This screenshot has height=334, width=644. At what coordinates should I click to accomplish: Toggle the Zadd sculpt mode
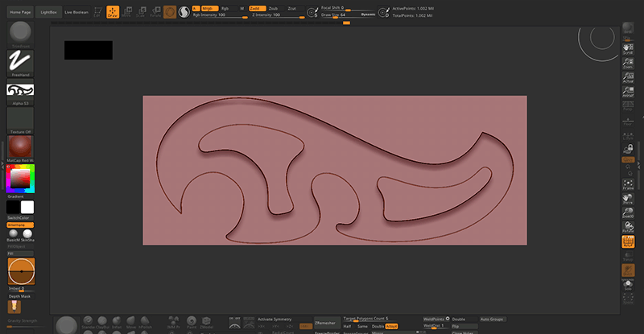pyautogui.click(x=258, y=7)
